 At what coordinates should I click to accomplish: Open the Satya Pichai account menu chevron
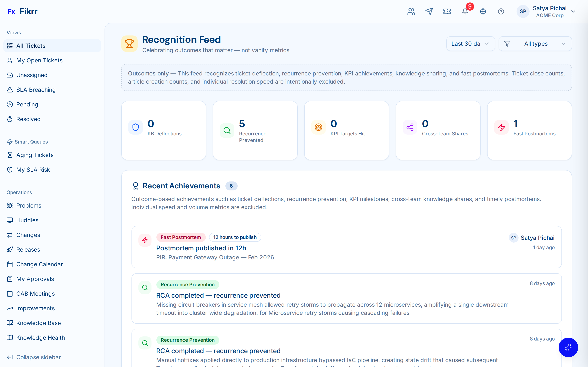[574, 11]
